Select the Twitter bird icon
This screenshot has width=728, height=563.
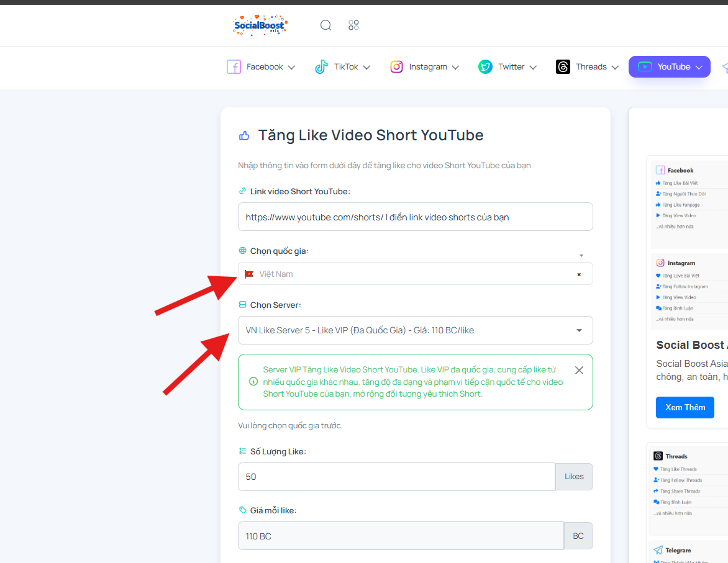pos(485,67)
